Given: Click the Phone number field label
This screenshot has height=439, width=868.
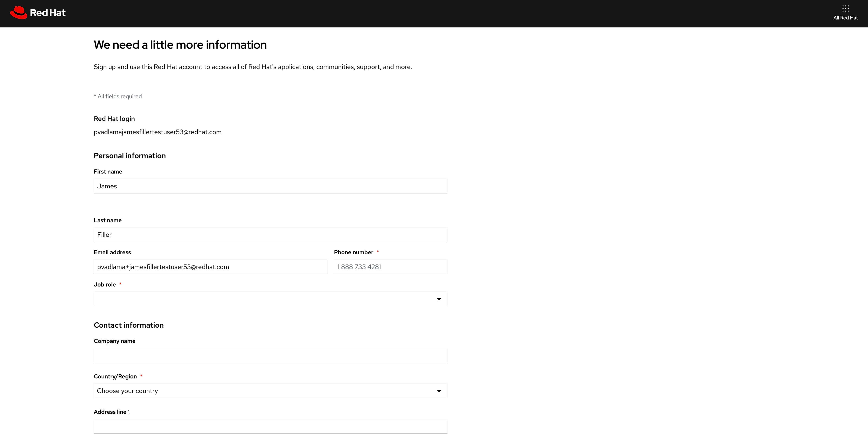Looking at the screenshot, I should (x=354, y=252).
